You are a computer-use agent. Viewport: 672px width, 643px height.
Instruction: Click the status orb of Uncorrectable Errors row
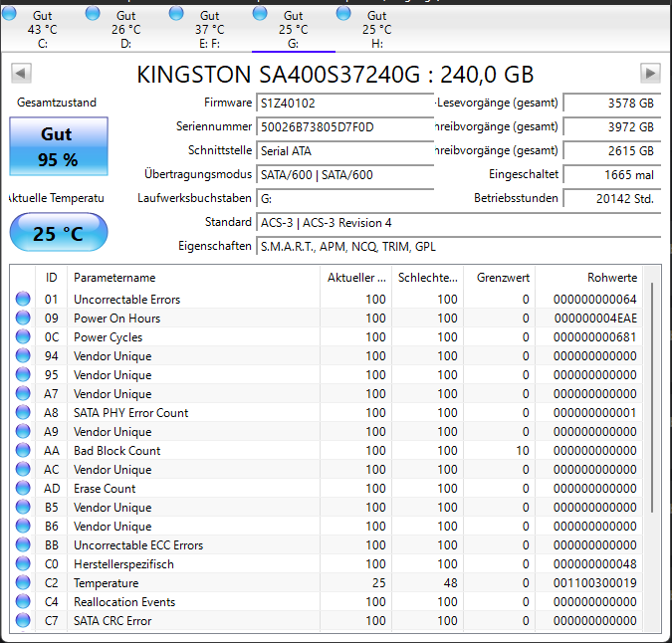click(x=23, y=299)
